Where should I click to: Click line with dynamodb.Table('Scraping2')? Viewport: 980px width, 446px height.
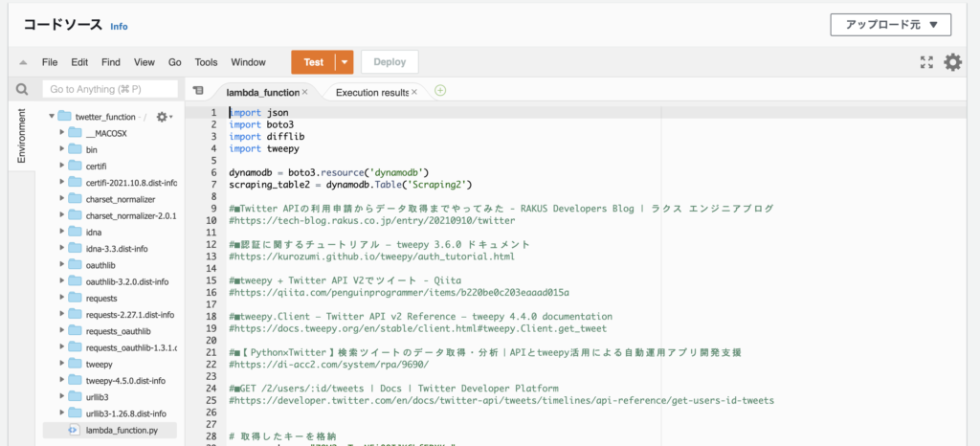click(x=350, y=185)
